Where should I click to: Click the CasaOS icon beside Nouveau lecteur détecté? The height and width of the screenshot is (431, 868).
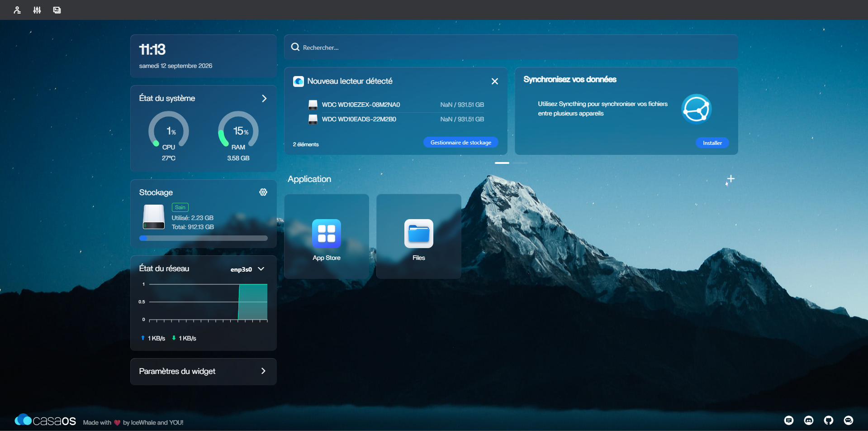pyautogui.click(x=299, y=81)
